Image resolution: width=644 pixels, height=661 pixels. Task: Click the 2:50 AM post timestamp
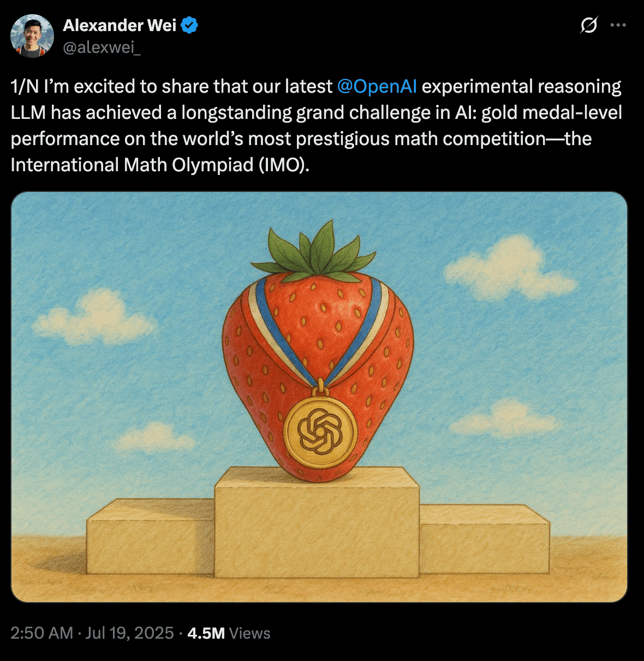(x=41, y=633)
